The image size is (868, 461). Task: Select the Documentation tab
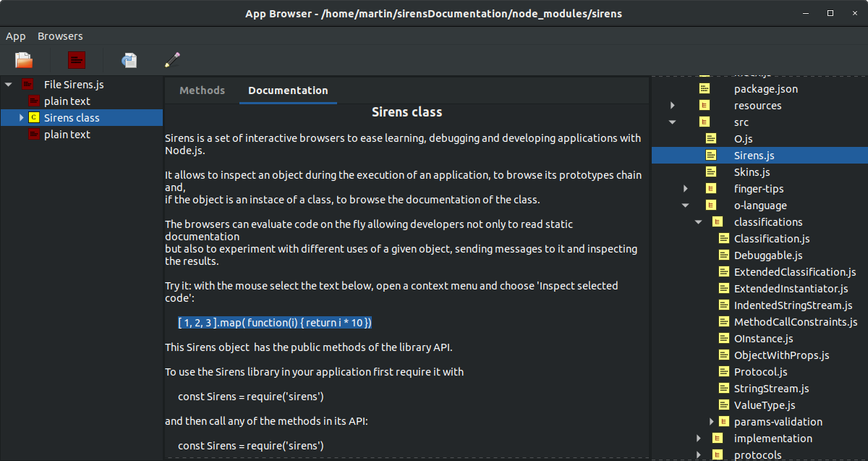click(x=288, y=90)
